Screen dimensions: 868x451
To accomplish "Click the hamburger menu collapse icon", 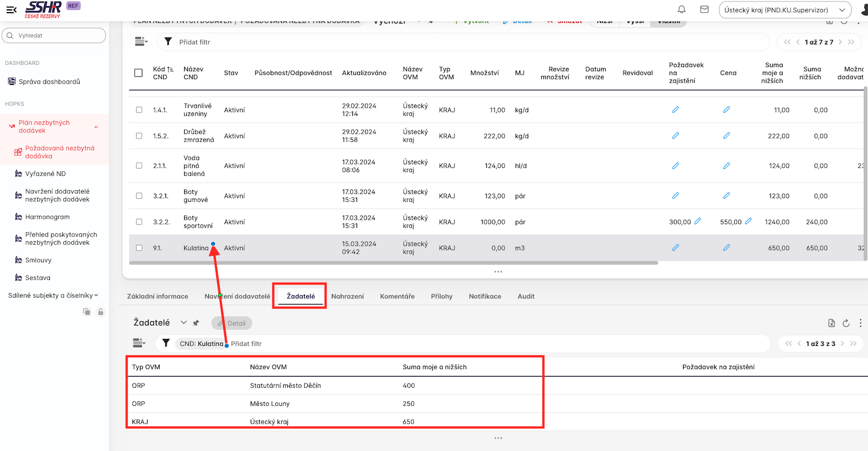I will click(x=12, y=9).
